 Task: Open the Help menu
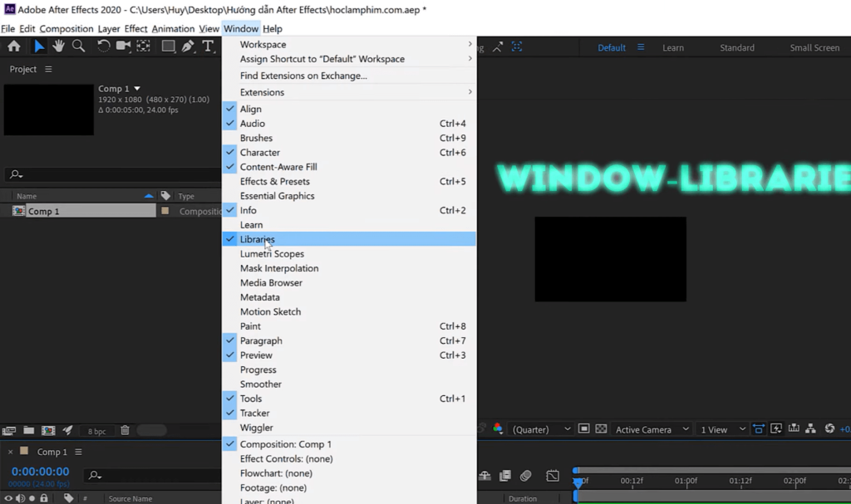click(x=272, y=28)
